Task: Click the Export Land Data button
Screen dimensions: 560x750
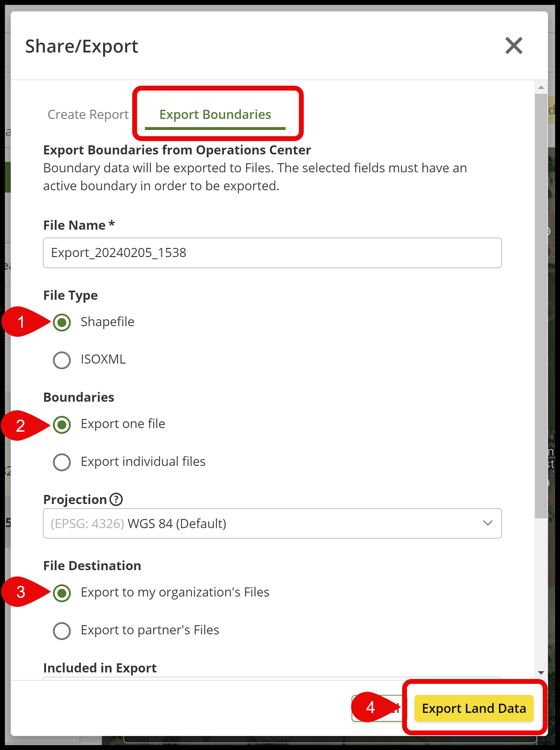Action: [474, 709]
